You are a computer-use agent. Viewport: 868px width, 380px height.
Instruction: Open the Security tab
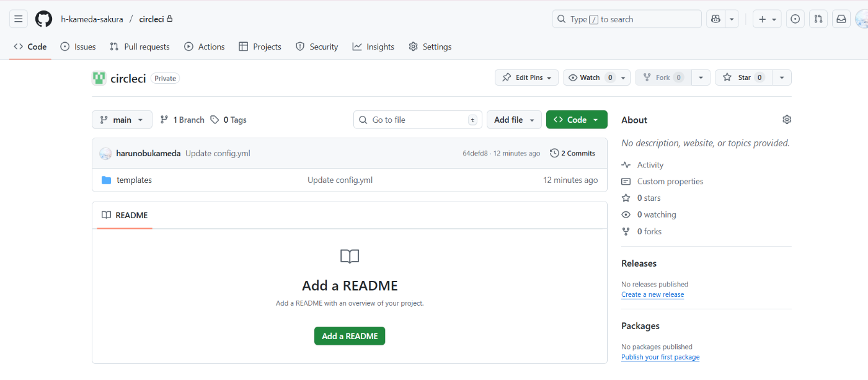pyautogui.click(x=317, y=46)
